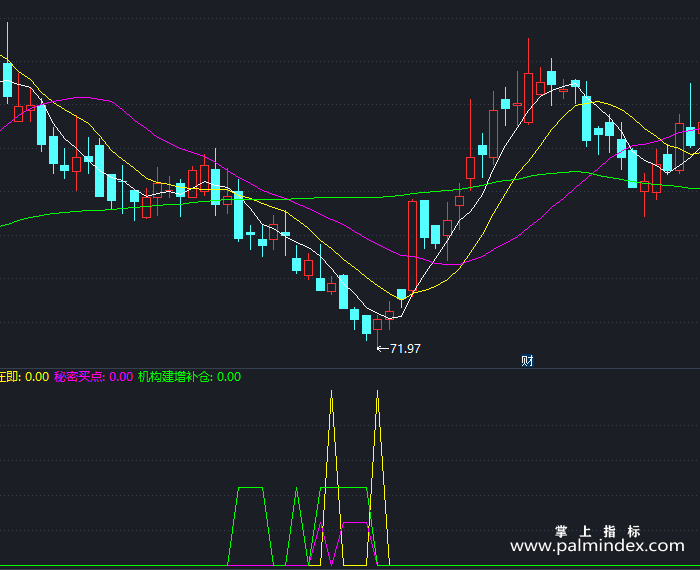Click the green 0.00 value after 机构建增补仓
This screenshot has height=570, width=700.
(229, 377)
